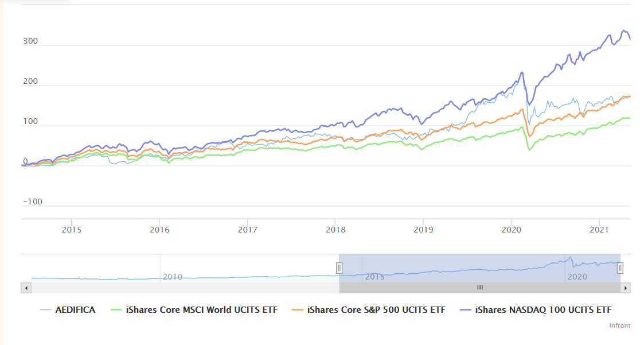Click the scrollbar thumb grip in navigator
644x345 pixels.
pos(480,288)
